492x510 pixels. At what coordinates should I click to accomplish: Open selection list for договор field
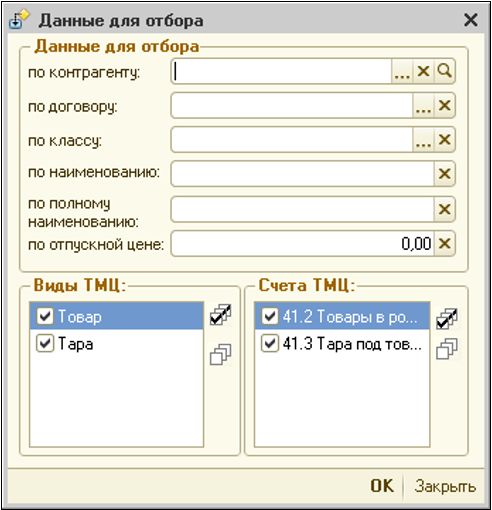pos(423,106)
